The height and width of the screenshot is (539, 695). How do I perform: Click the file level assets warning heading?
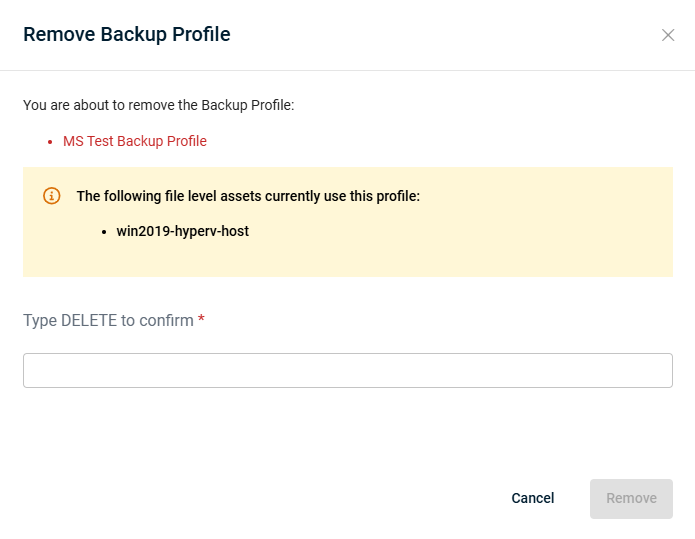[248, 196]
